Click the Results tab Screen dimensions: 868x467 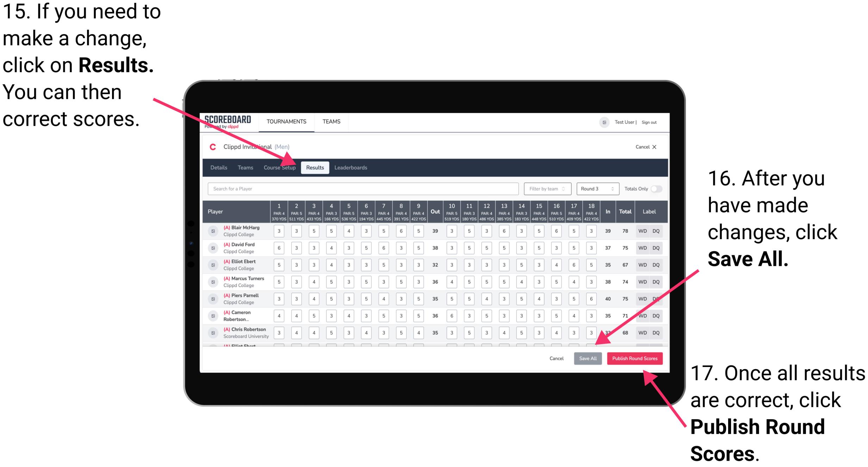point(316,167)
